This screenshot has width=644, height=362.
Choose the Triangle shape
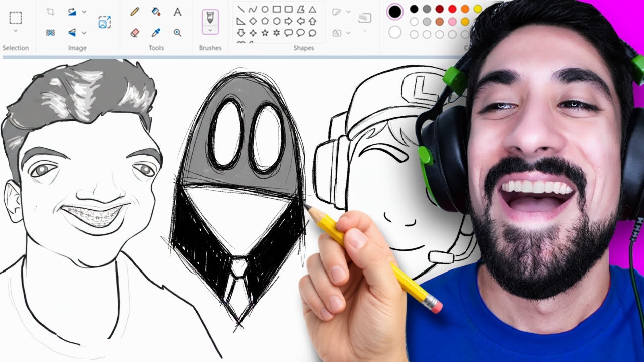point(312,9)
